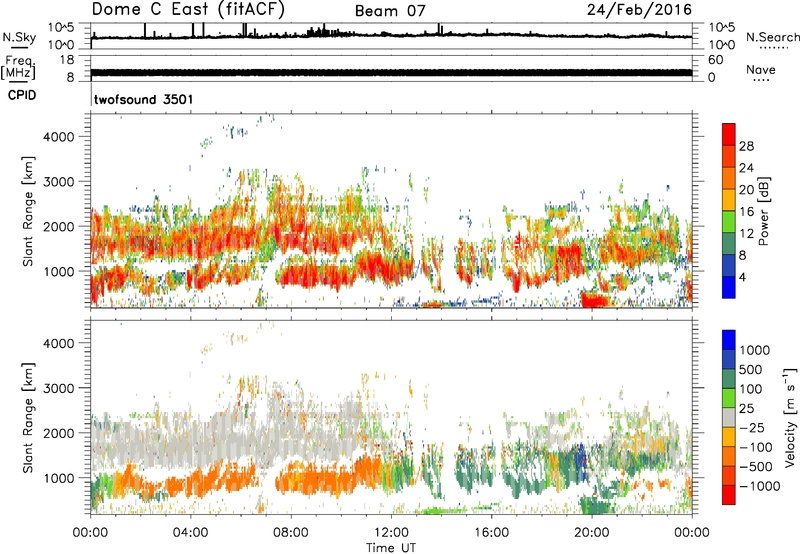The width and height of the screenshot is (800, 554).
Task: Select the 'twofsound 3501' control program text
Action: [x=144, y=99]
